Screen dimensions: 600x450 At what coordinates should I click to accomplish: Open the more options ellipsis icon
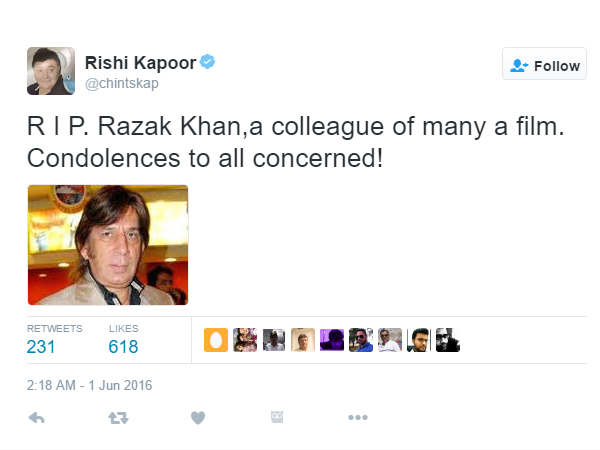point(357,418)
